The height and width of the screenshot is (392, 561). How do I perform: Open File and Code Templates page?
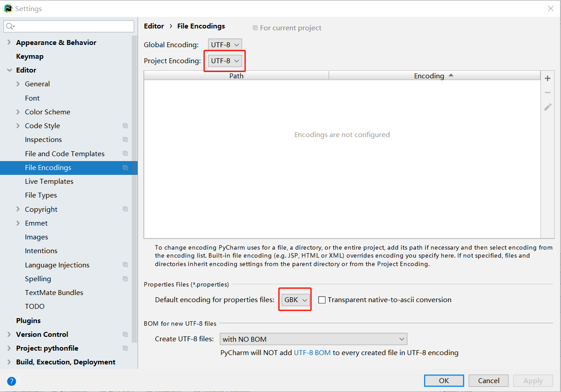65,154
